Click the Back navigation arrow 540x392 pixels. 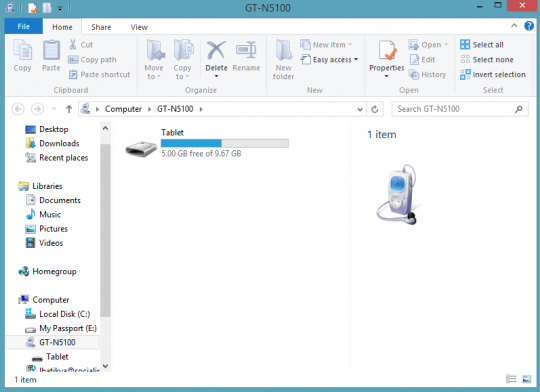tap(18, 109)
